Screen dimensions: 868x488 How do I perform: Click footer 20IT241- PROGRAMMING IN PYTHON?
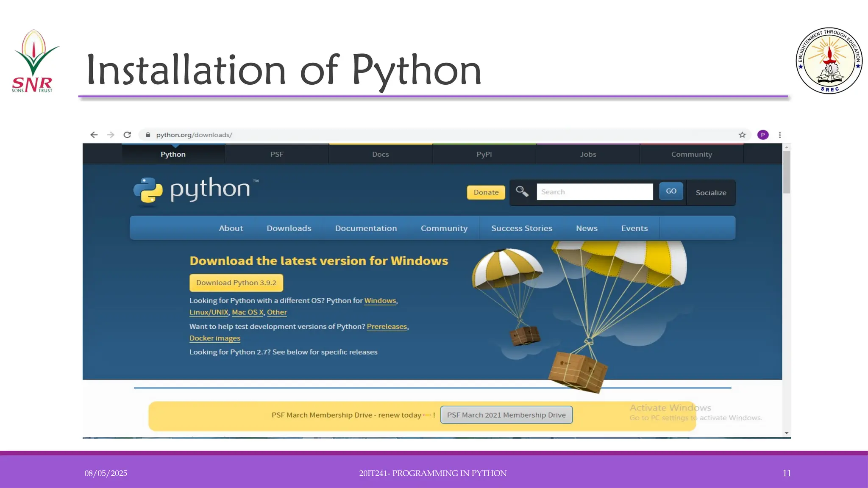point(433,473)
